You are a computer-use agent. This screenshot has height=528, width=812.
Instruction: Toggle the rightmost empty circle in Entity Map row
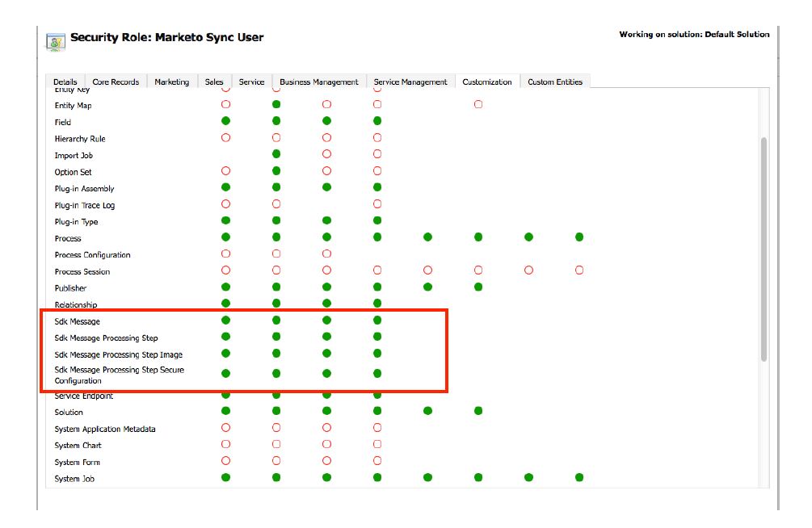478,105
